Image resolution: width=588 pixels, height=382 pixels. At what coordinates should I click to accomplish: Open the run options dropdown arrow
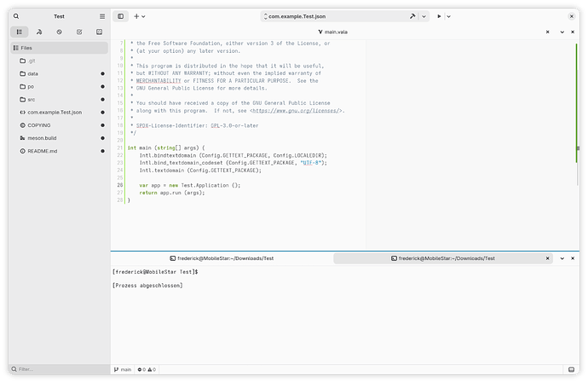pos(451,16)
